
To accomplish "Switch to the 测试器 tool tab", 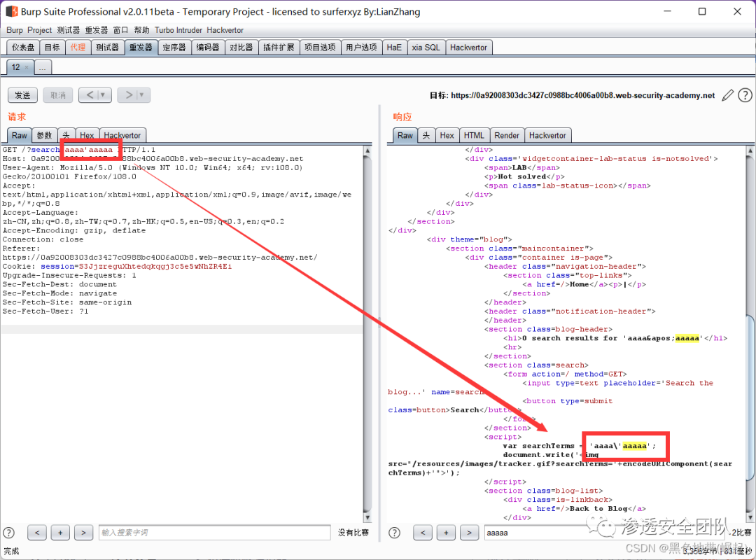I will tap(107, 48).
